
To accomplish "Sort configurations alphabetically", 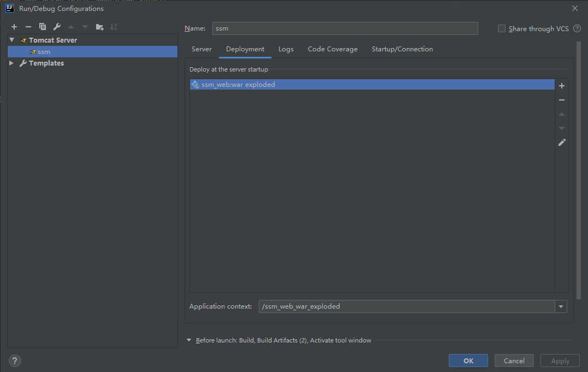I will 114,27.
